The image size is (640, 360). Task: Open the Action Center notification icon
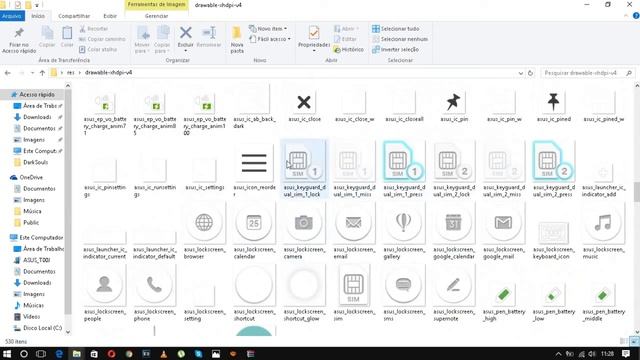(626, 353)
